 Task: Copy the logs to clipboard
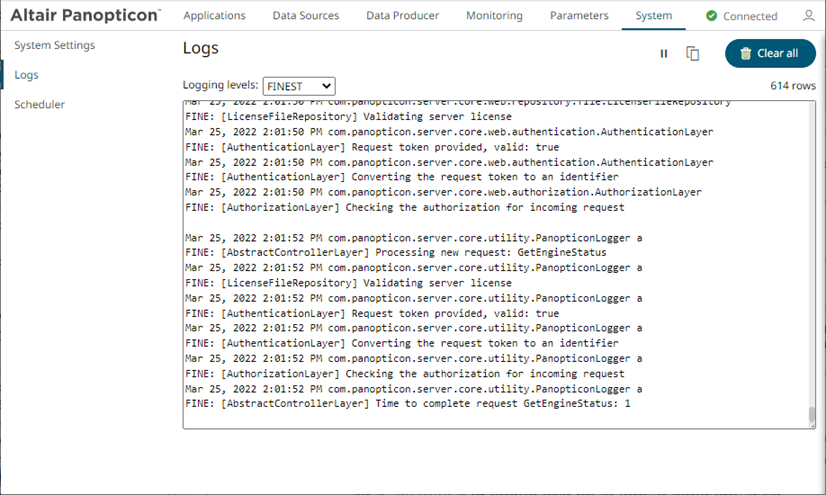(692, 54)
